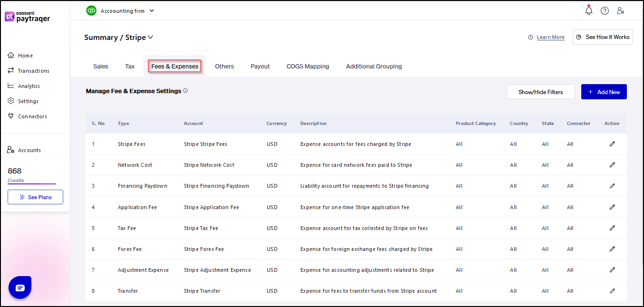Click the 'Stripe Tax Fee' account cell
The height and width of the screenshot is (307, 644).
point(201,228)
